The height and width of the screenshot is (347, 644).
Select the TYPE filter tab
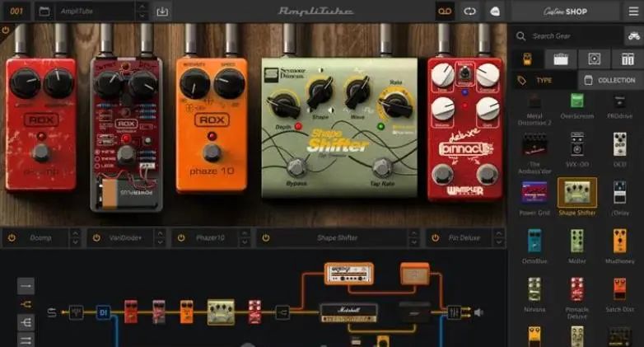click(544, 80)
